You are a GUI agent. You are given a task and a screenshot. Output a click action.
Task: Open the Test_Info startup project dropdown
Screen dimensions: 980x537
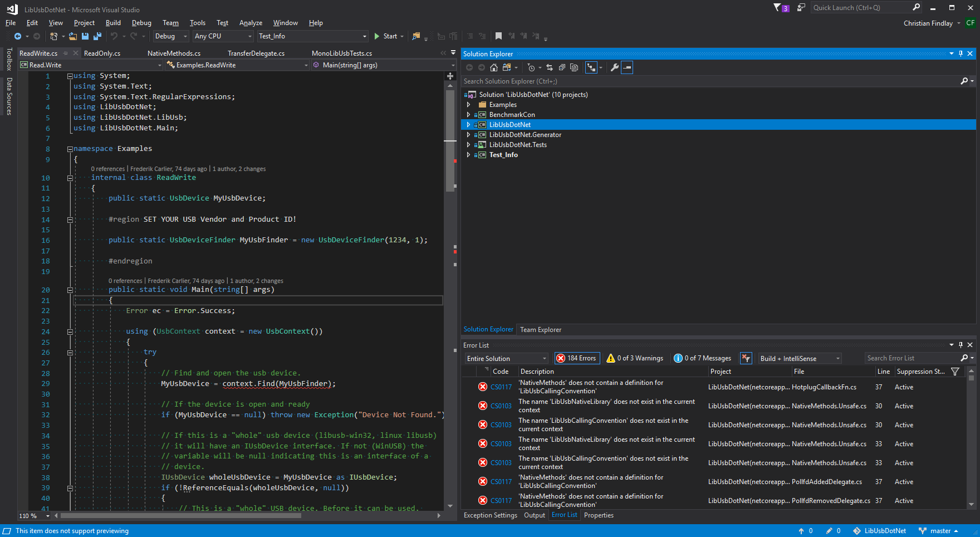click(x=313, y=36)
